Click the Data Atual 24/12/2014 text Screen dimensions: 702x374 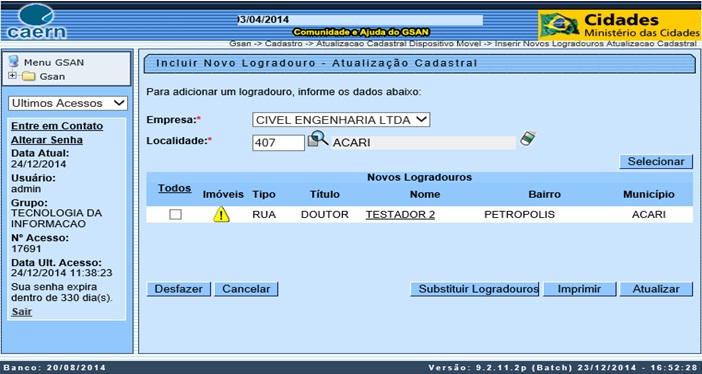coord(39,164)
